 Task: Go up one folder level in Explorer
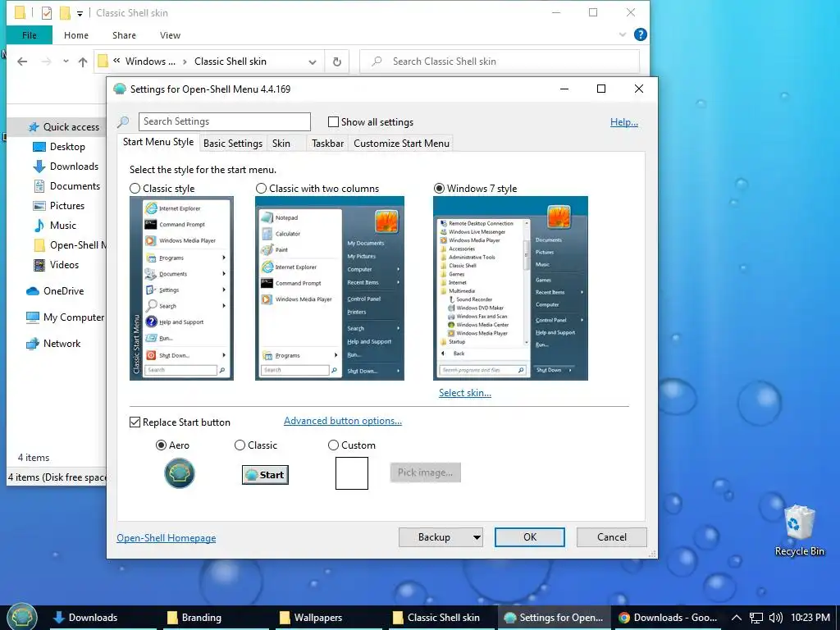[83, 62]
